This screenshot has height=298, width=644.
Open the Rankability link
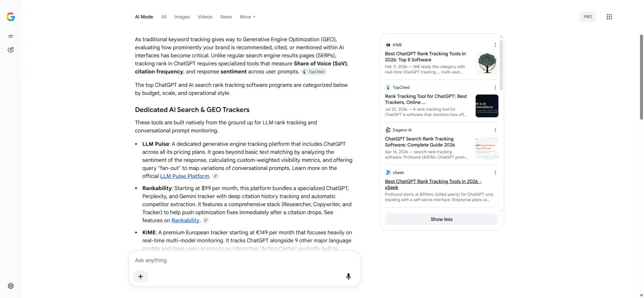point(185,220)
